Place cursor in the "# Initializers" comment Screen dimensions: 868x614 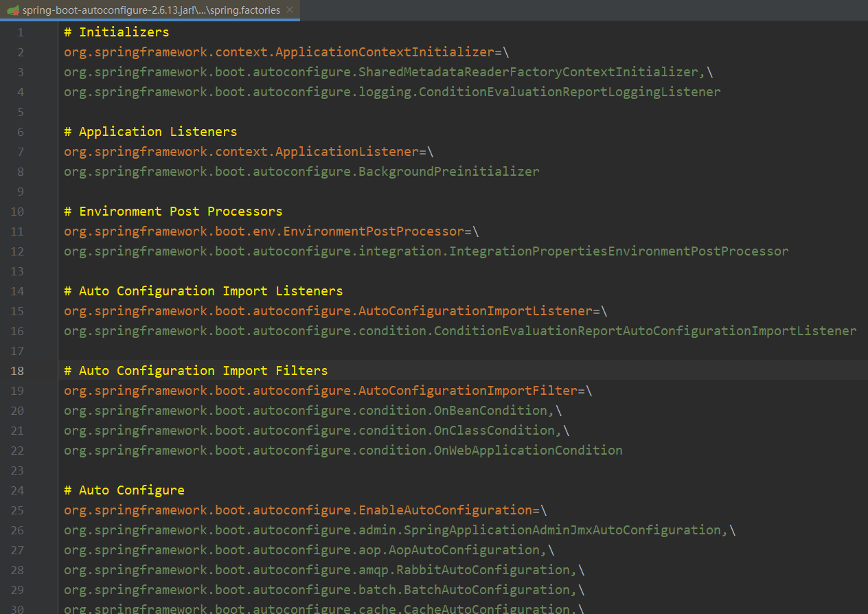(115, 32)
